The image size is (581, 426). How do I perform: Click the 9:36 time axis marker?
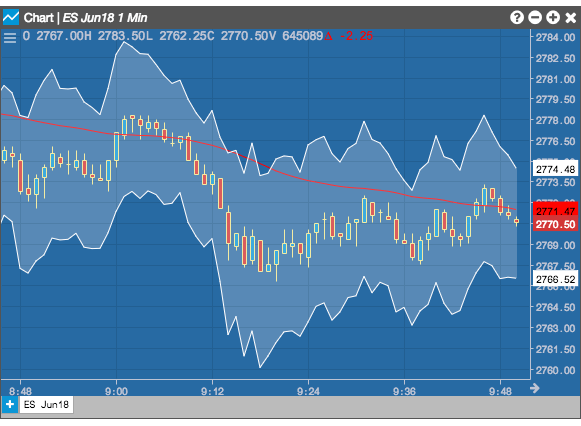404,391
